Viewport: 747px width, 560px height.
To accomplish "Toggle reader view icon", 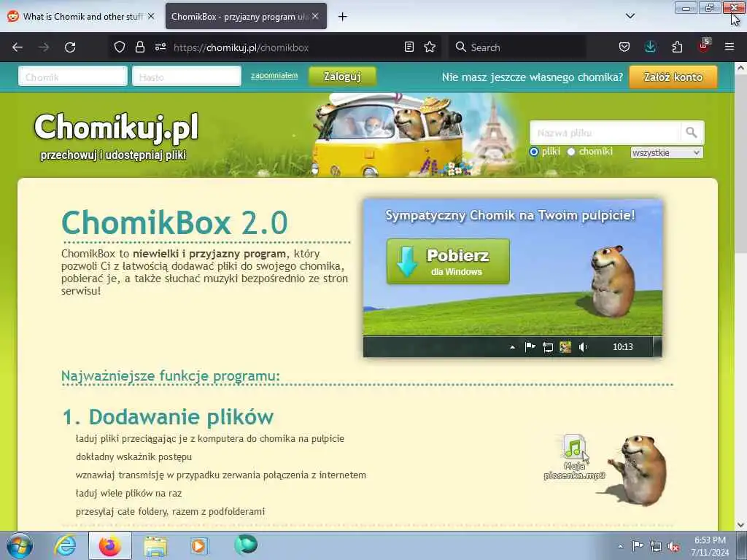I will tap(409, 47).
